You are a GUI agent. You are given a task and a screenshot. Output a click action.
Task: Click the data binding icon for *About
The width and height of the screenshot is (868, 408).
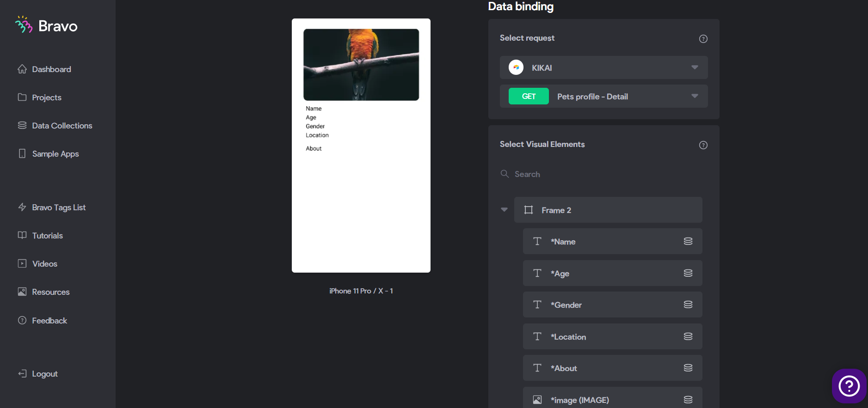click(x=688, y=368)
